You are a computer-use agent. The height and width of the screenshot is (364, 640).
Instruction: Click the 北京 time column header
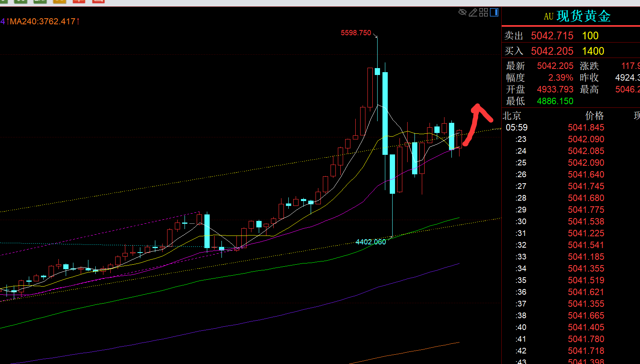pos(512,116)
